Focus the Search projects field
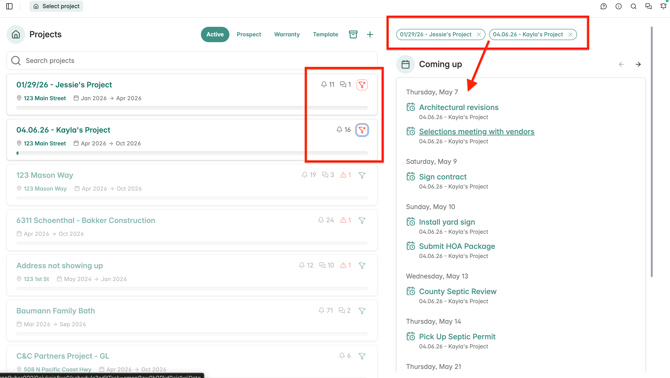Viewport: 670px width, 378px height. coord(192,61)
